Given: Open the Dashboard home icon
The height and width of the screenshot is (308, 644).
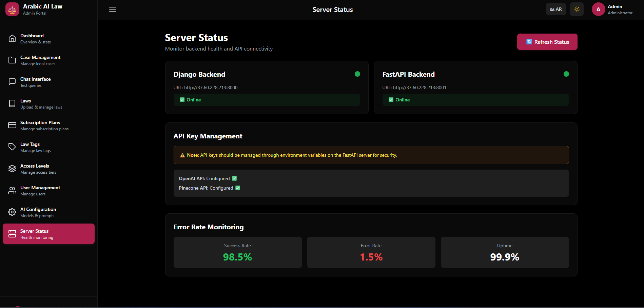Looking at the screenshot, I should (x=12, y=38).
